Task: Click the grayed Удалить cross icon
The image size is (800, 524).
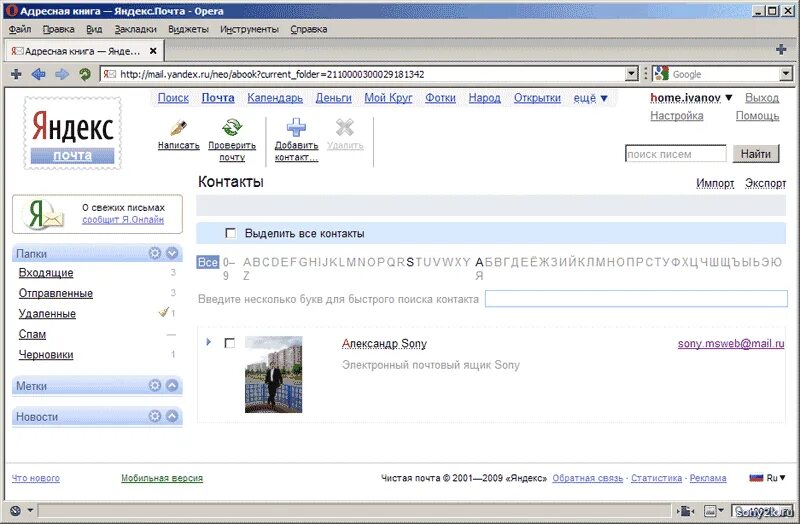Action: coord(345,128)
